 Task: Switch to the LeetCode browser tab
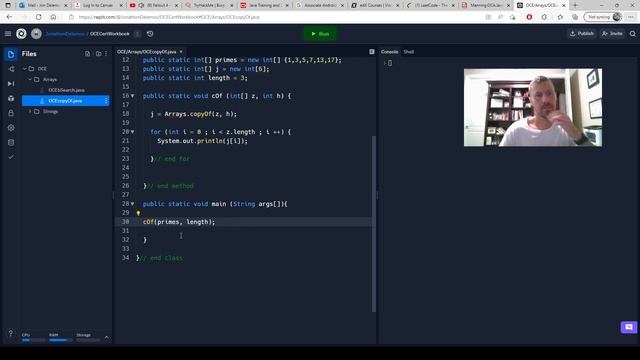(431, 5)
